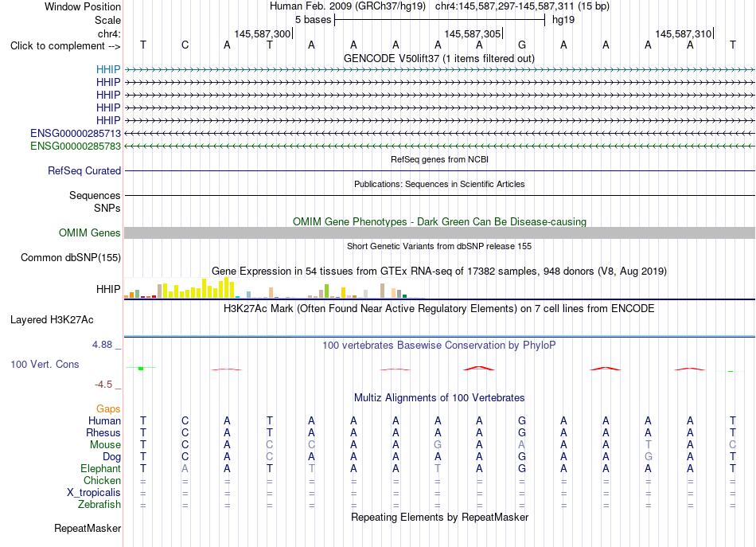
Task: Click the C base in reference sequence row
Action: coord(185,45)
